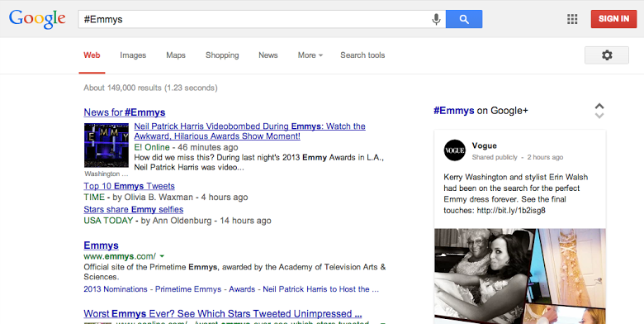The height and width of the screenshot is (324, 644).
Task: Show previous Google+ post with up arrow
Action: click(x=599, y=106)
